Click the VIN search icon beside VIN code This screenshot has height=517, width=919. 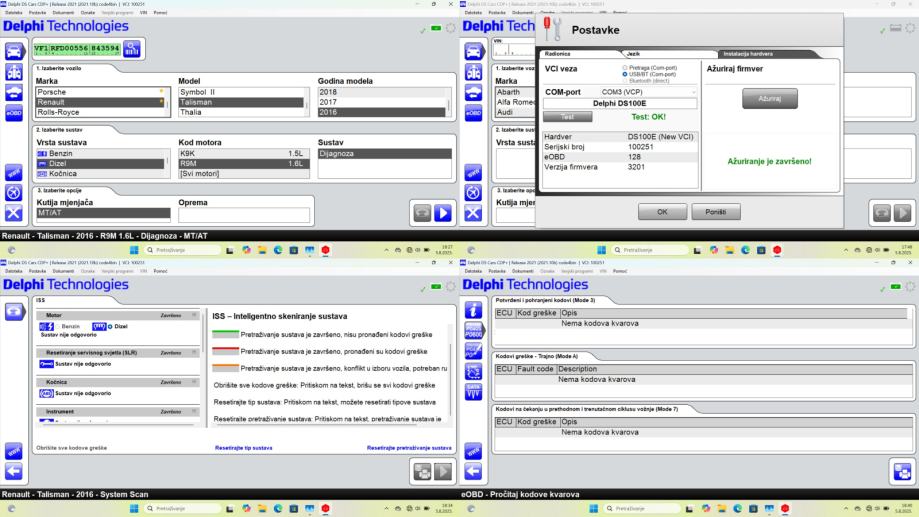pos(132,49)
